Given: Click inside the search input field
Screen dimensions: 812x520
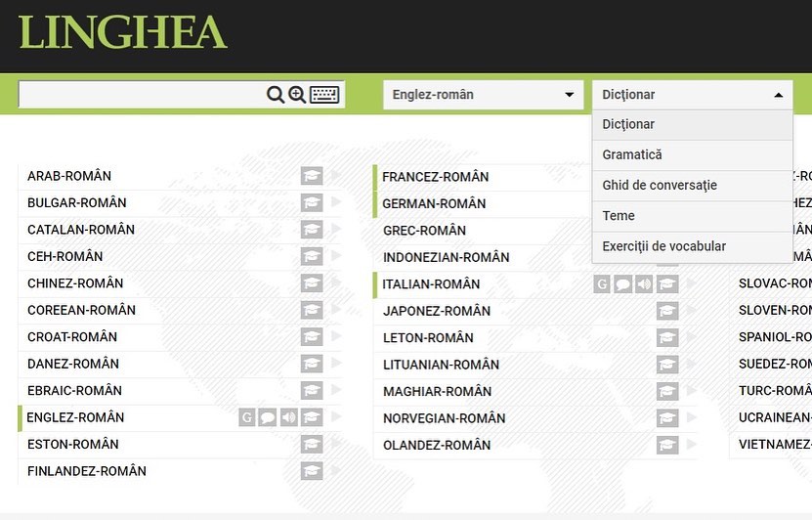Looking at the screenshot, I should click(142, 95).
